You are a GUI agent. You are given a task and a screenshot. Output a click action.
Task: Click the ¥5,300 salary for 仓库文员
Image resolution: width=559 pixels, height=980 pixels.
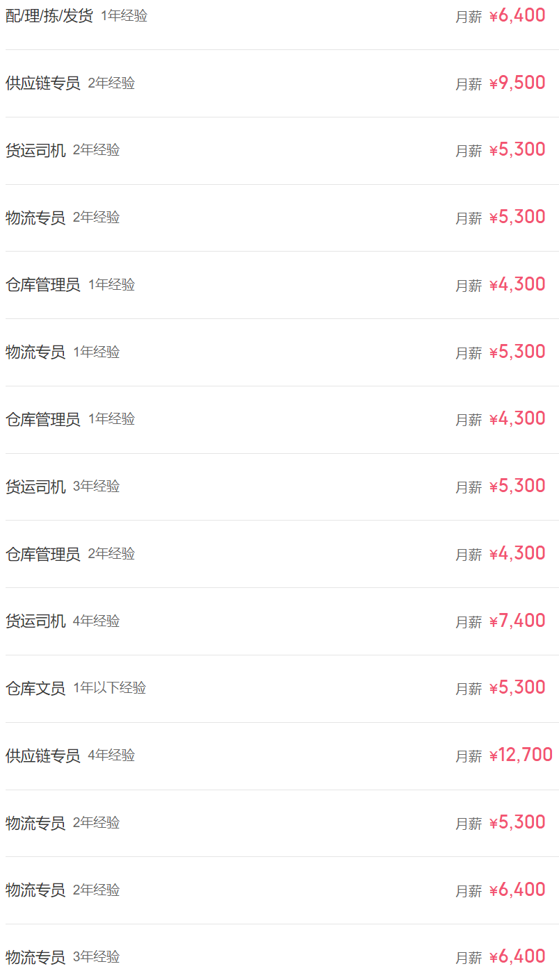click(517, 688)
